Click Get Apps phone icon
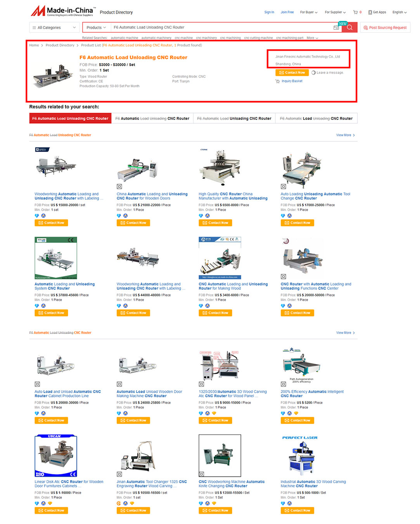 370,12
